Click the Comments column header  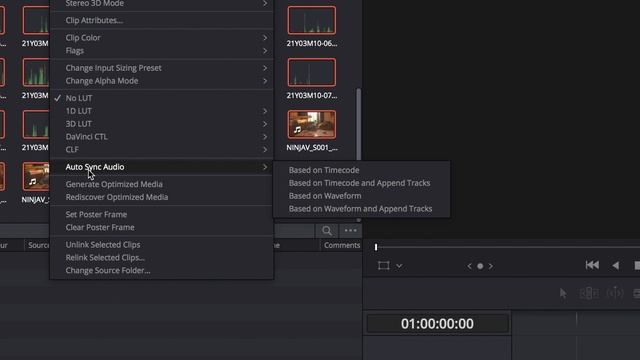(x=342, y=245)
